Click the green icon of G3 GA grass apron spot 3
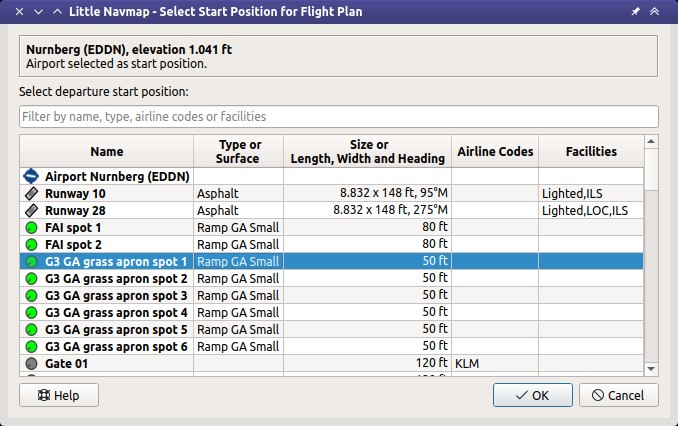 coord(31,296)
